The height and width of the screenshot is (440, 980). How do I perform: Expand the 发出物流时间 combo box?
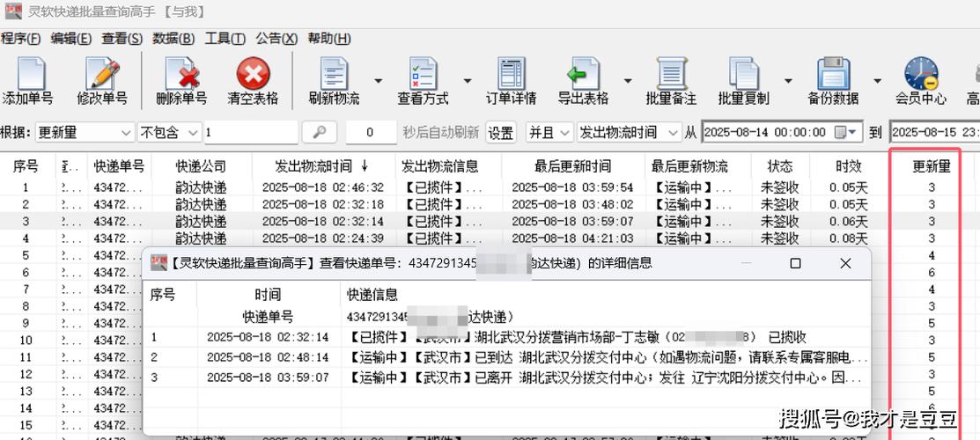tap(673, 133)
